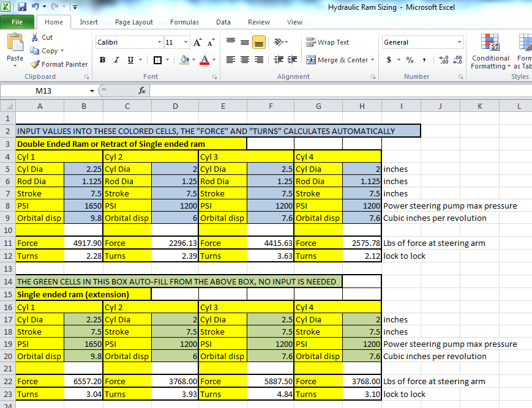Open the Page Layout tab
Viewport: 532px width, 408px height.
[134, 22]
